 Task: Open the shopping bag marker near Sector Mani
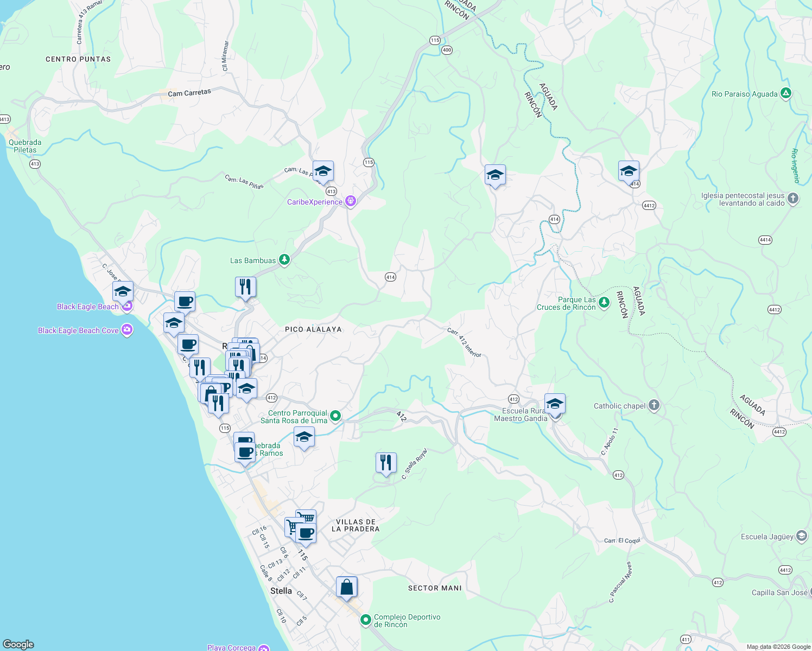[x=347, y=586]
